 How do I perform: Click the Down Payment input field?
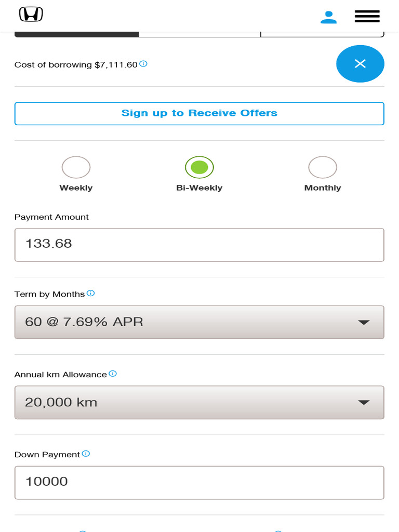(x=199, y=482)
